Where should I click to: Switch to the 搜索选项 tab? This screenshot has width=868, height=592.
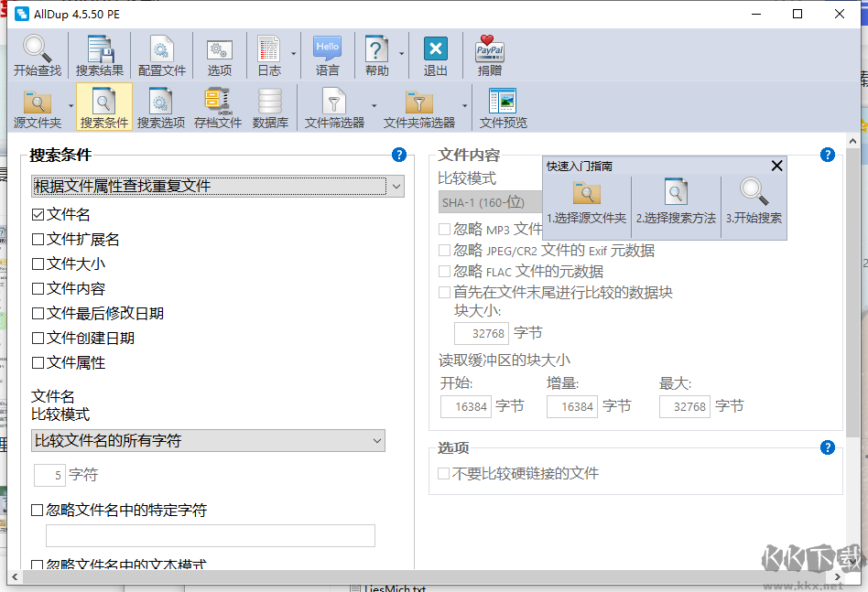(161, 107)
